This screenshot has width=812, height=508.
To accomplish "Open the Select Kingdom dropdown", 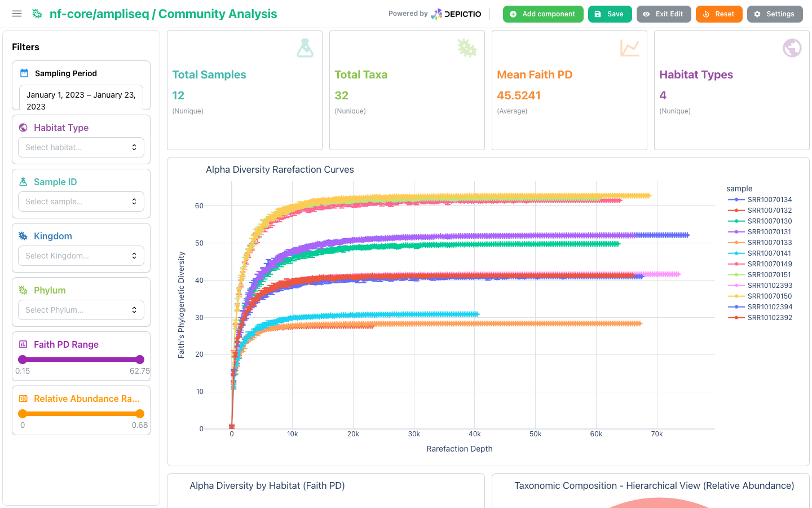I will (81, 256).
